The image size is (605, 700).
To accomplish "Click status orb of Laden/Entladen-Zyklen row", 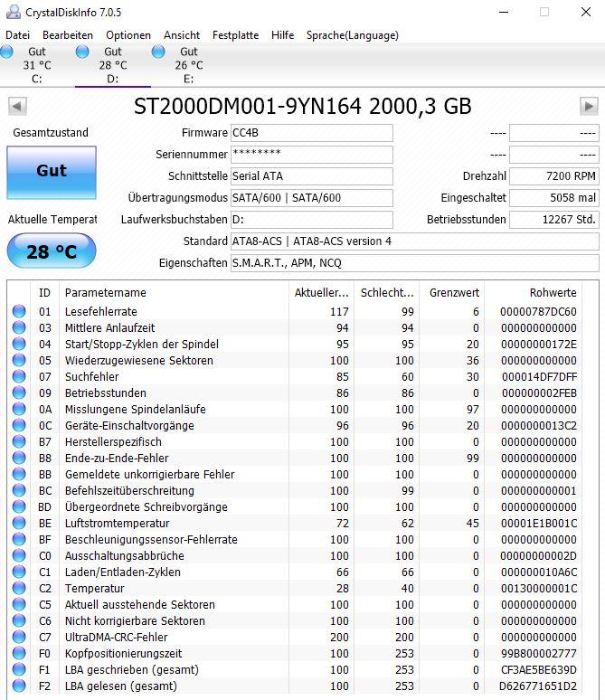I will (19, 572).
